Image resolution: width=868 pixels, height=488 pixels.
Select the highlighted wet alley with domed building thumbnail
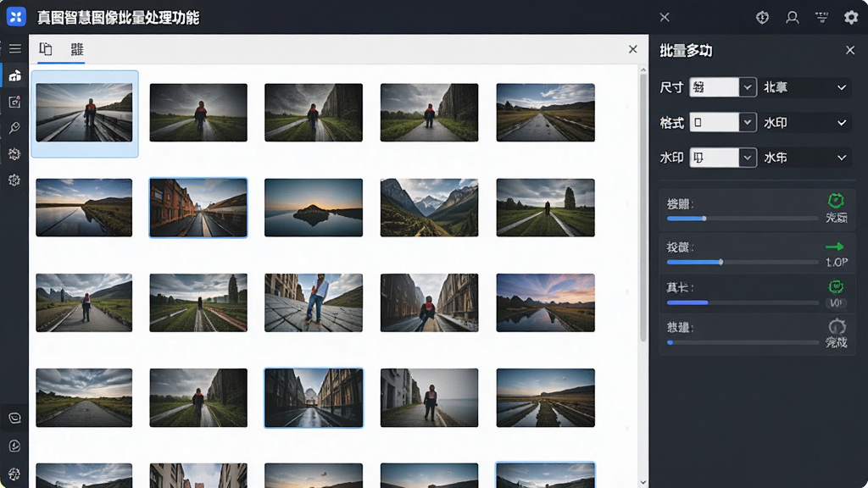(314, 398)
